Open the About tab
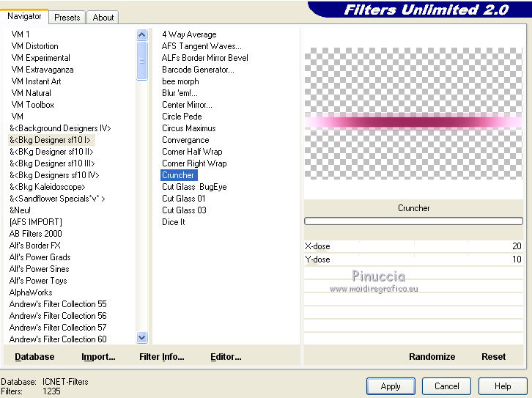532x398 pixels. [x=103, y=18]
